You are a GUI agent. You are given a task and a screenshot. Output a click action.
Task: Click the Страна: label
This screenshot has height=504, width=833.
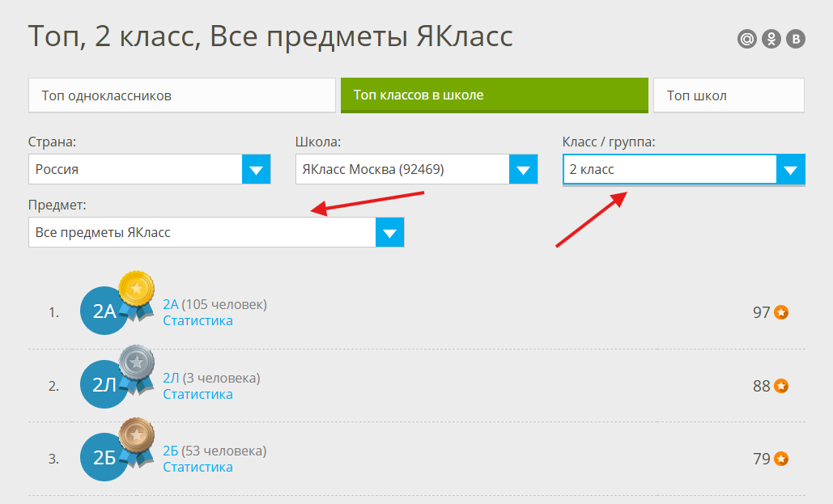[52, 142]
